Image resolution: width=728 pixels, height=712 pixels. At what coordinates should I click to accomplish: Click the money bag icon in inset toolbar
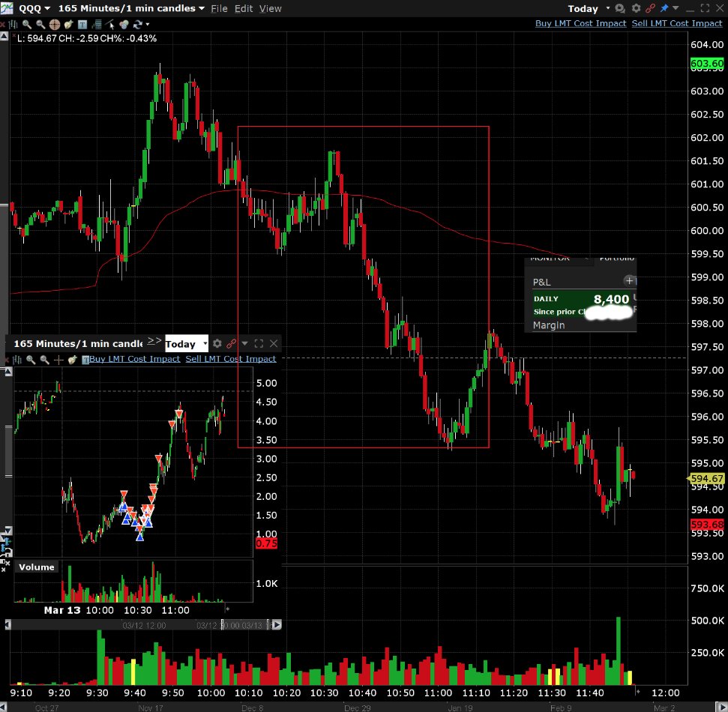pos(72,360)
